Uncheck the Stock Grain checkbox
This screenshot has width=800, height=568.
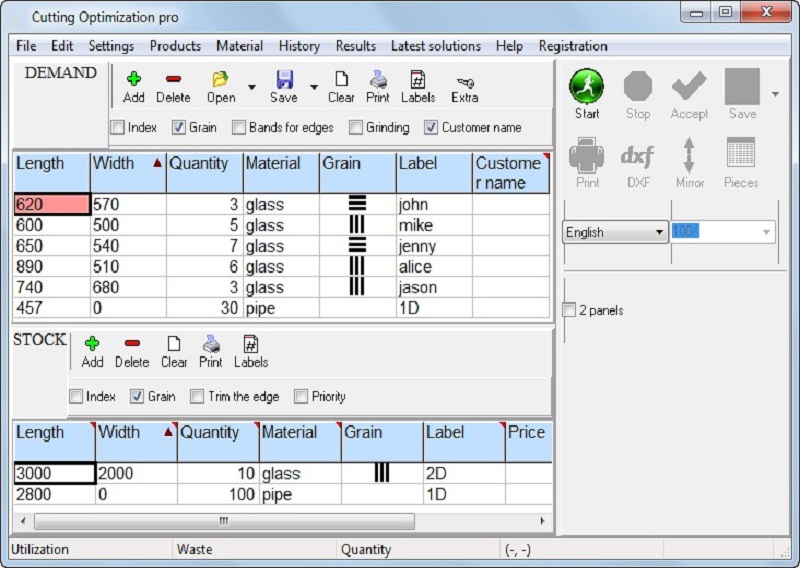[137, 396]
